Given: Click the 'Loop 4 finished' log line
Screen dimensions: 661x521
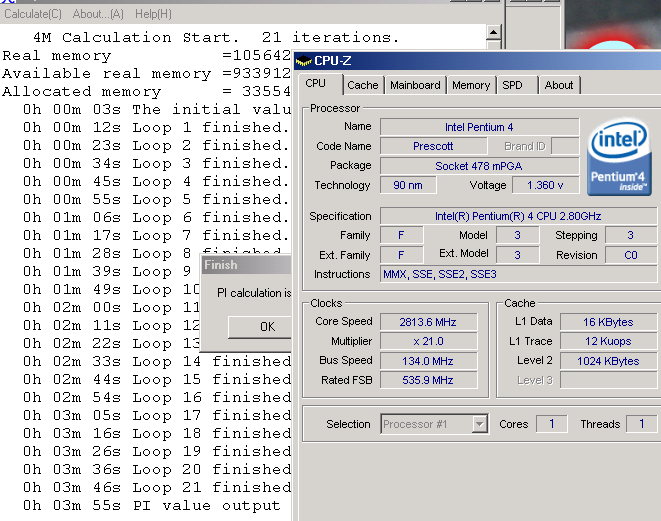Looking at the screenshot, I should coord(156,181).
